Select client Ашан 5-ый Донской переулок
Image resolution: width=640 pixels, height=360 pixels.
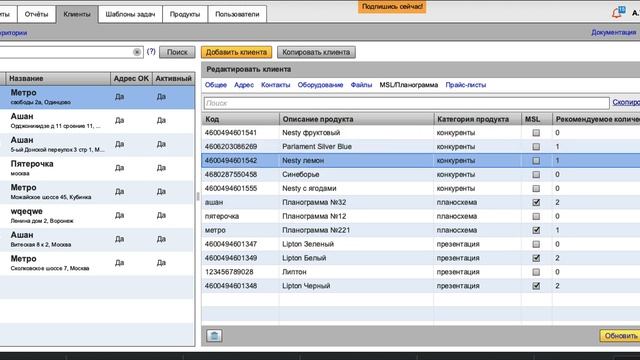(x=97, y=144)
